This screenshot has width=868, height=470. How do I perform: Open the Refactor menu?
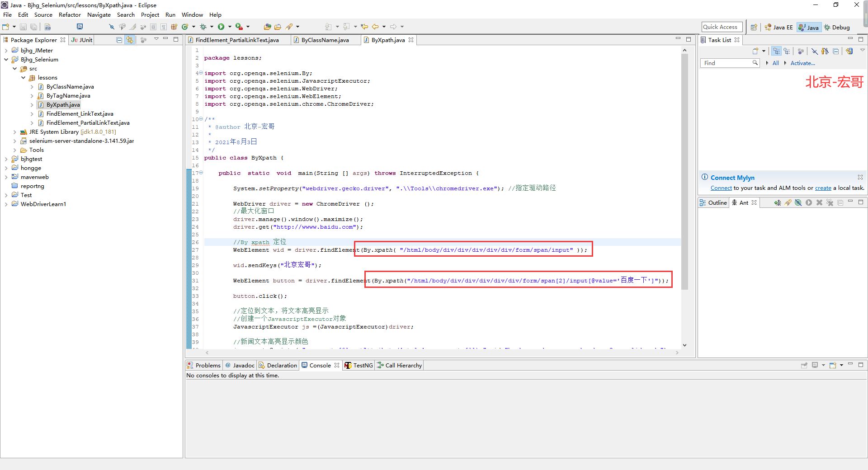(x=70, y=14)
